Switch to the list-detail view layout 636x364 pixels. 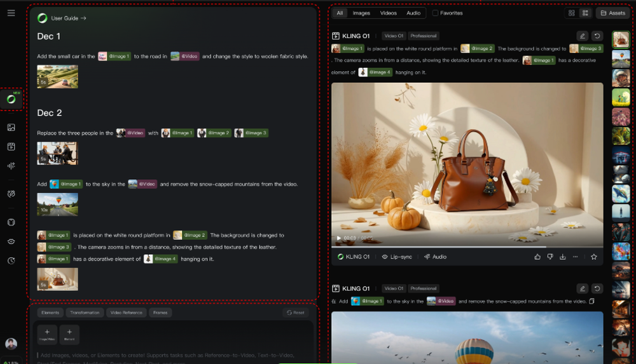(x=585, y=13)
